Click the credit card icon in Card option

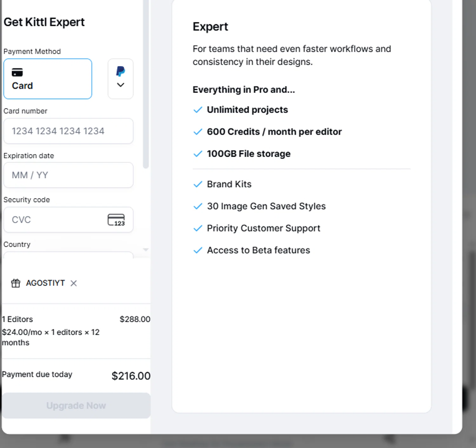(17, 72)
